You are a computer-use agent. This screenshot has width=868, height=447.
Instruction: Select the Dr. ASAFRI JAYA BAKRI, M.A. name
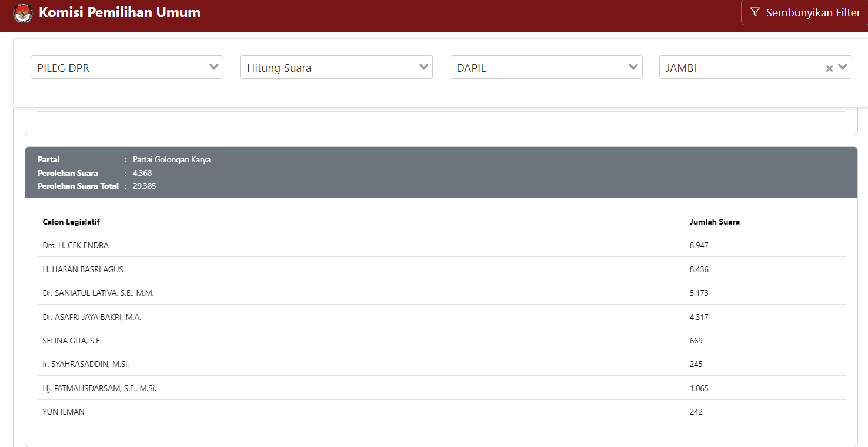tap(92, 317)
